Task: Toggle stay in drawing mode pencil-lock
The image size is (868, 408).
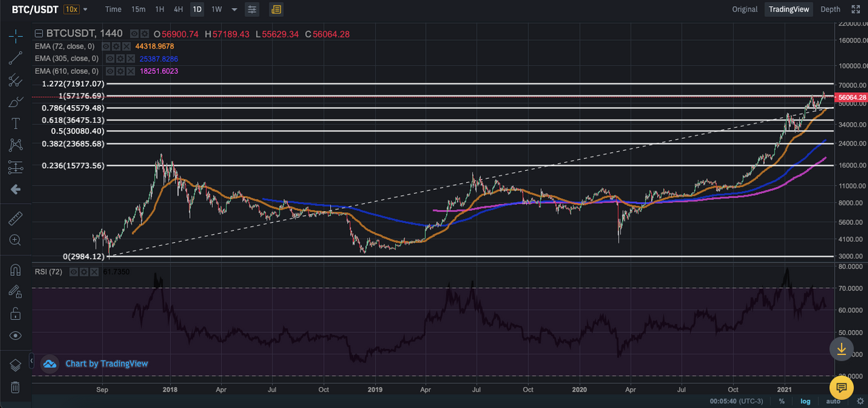Action: [16, 291]
